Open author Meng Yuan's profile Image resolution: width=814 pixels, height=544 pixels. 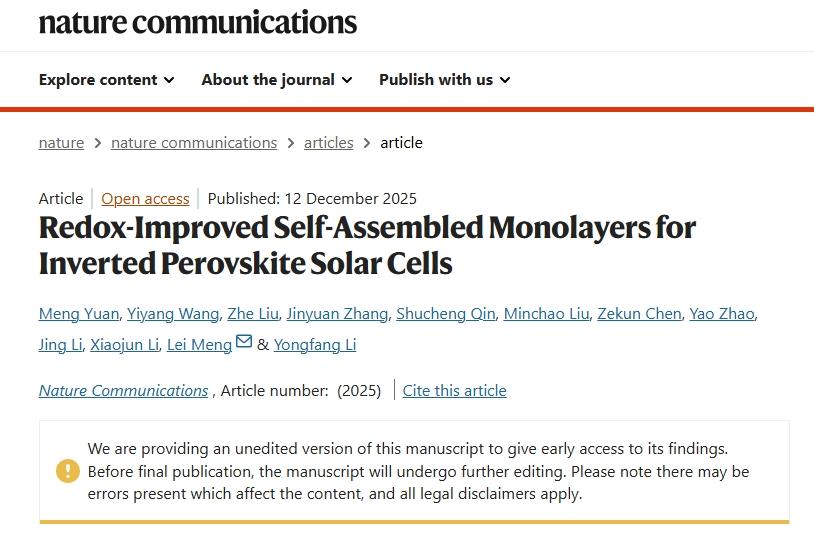pyautogui.click(x=80, y=314)
